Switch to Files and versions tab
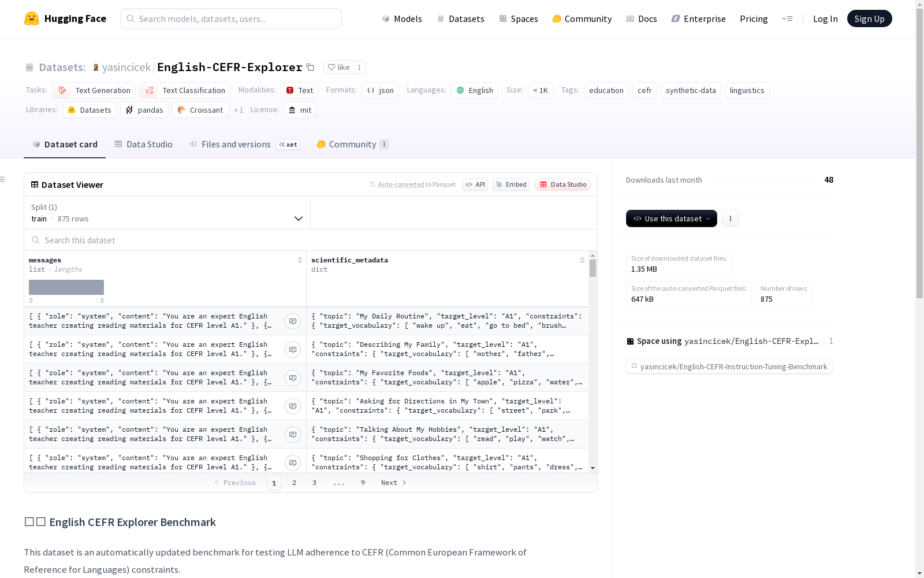 pyautogui.click(x=244, y=144)
